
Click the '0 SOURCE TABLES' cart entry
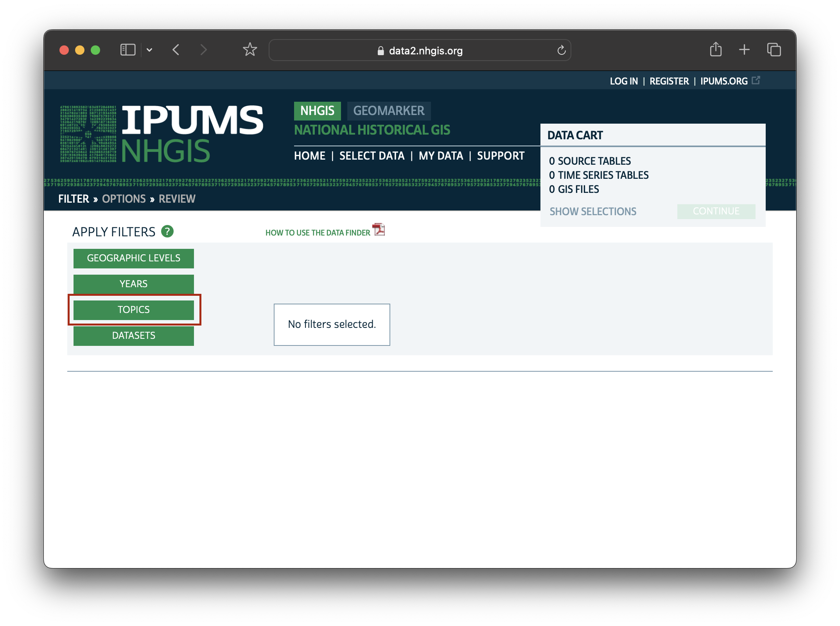point(590,161)
